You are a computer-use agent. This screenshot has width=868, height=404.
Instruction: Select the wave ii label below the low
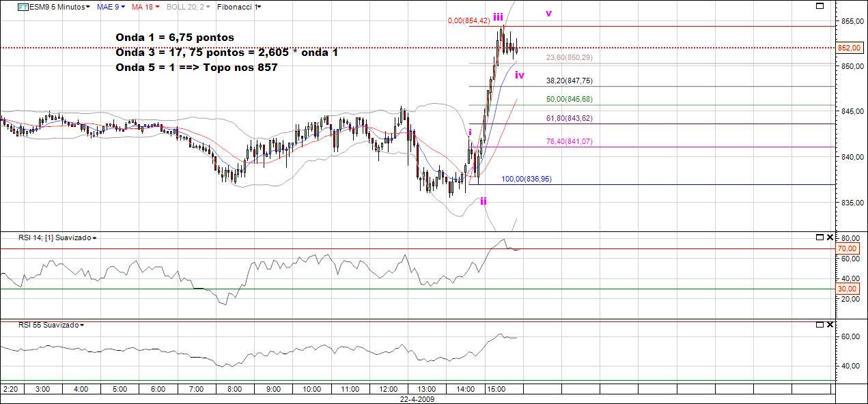(483, 201)
